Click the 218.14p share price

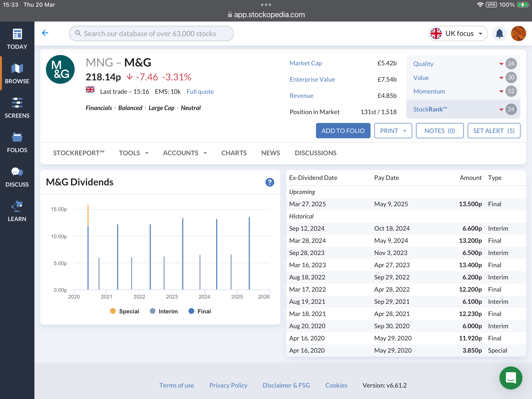103,77
